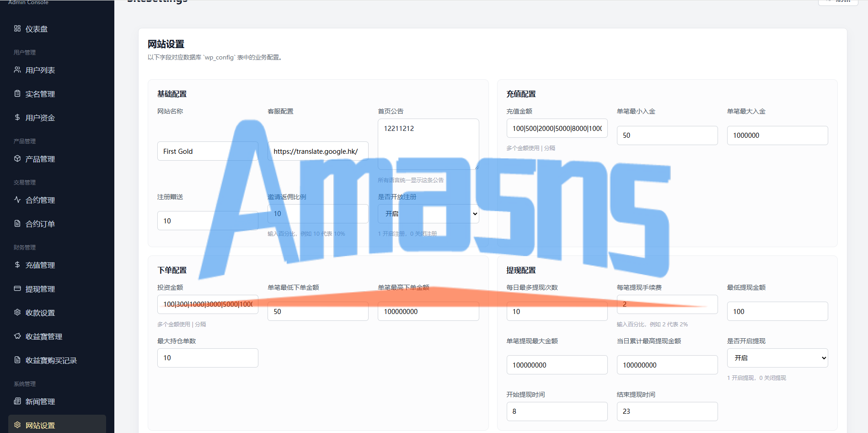Click the 收益寶管理 piggy bank icon
Screen dimensions: 868x433
pos(17,336)
